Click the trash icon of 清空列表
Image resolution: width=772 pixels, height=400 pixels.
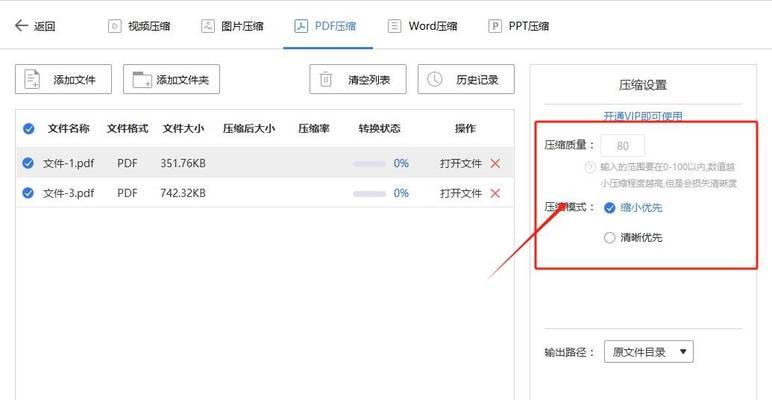pyautogui.click(x=326, y=79)
